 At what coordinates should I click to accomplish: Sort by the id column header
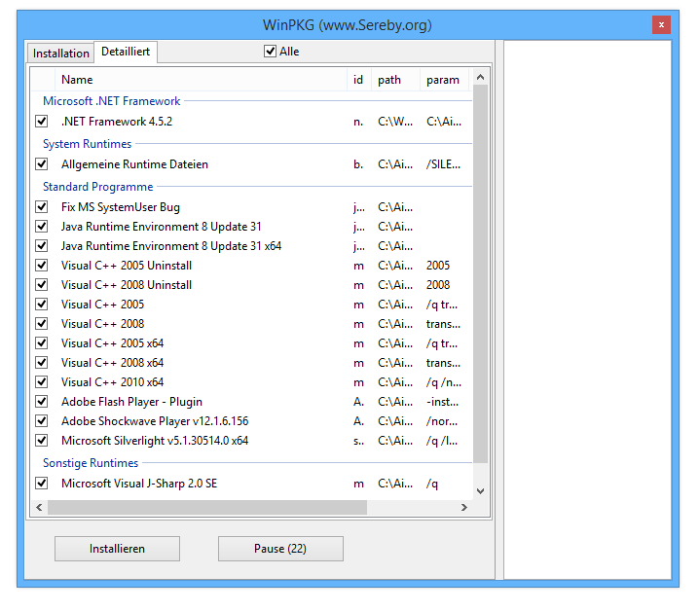[359, 80]
